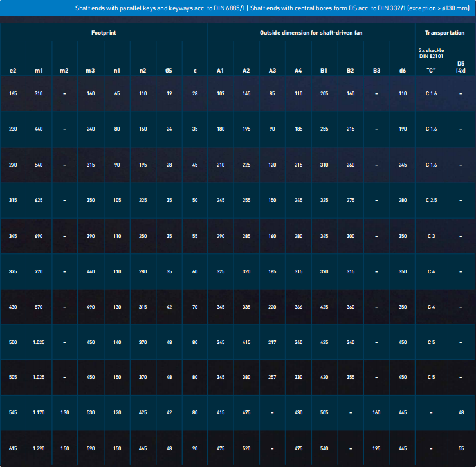Click the C 3 shackle cell
This screenshot has height=467, width=476.
coord(431,237)
